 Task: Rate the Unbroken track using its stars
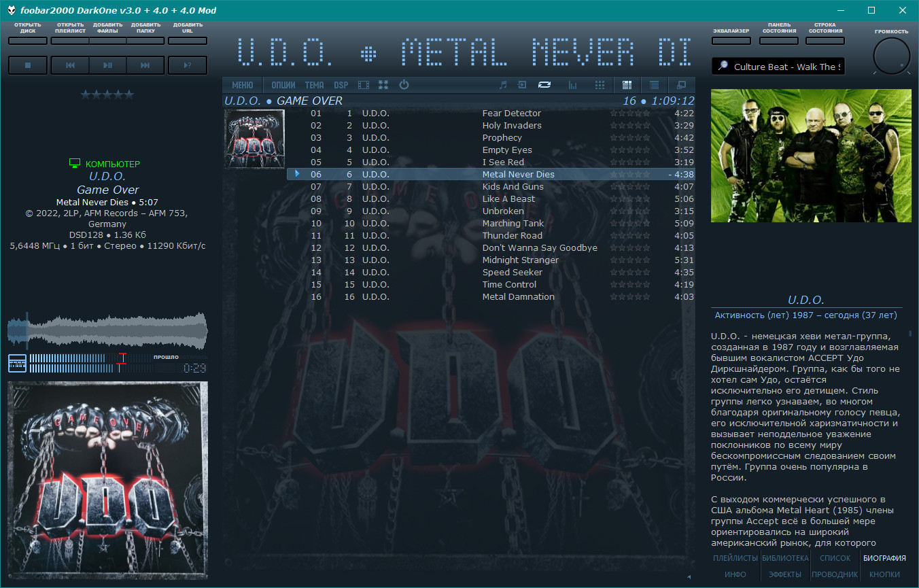630,211
